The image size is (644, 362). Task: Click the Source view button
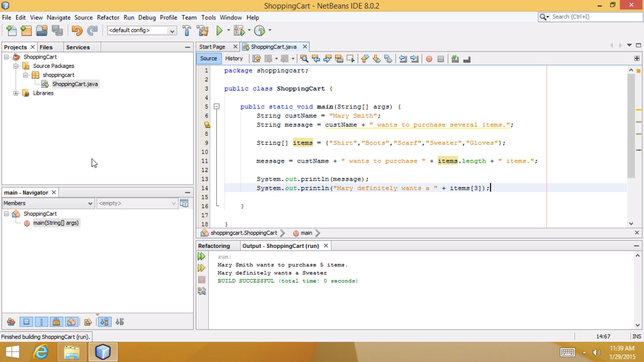[208, 58]
